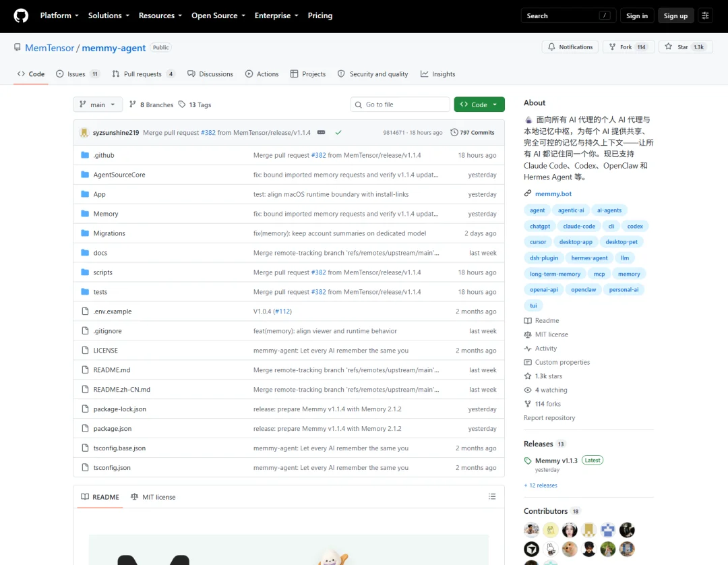Click Report repository link

tap(549, 418)
